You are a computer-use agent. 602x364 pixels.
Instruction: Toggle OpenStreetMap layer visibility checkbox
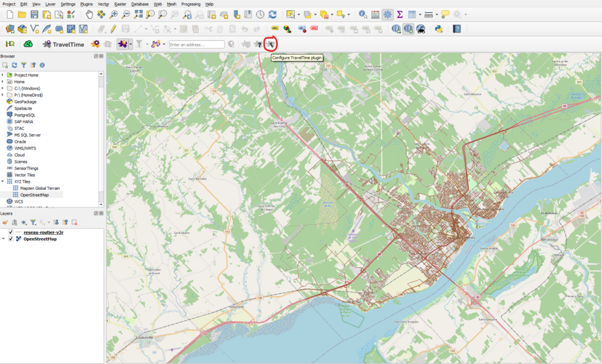(11, 239)
